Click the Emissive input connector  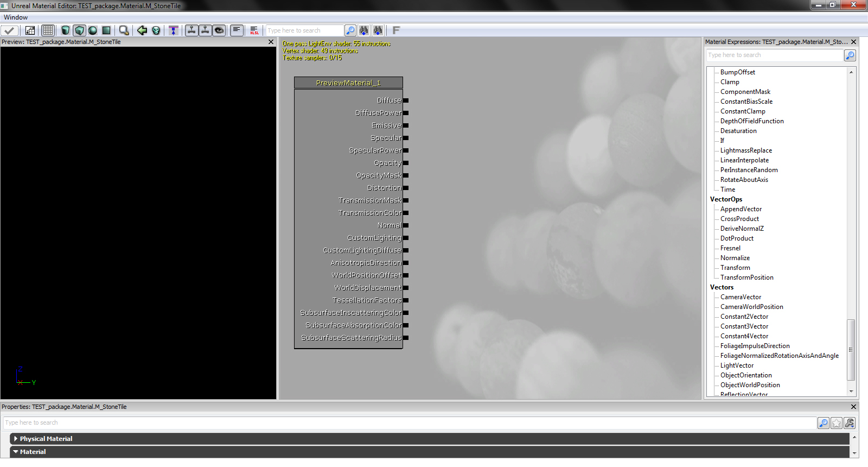coord(406,125)
